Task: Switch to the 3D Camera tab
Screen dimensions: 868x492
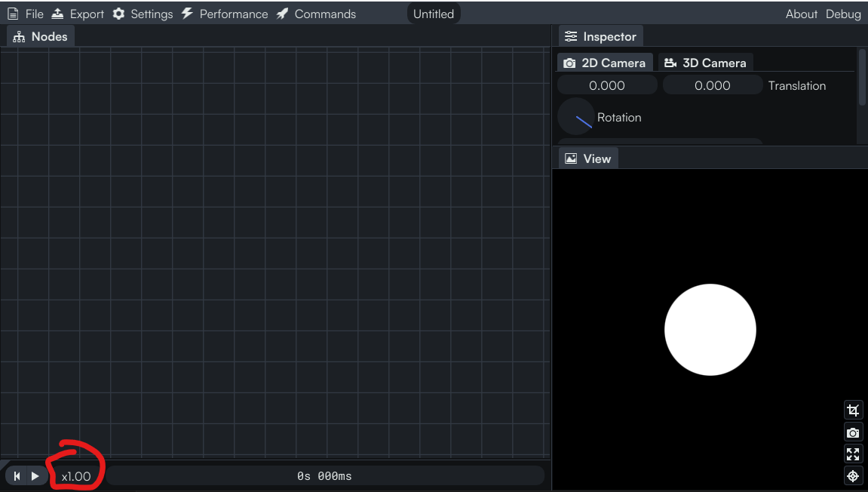Action: 705,63
